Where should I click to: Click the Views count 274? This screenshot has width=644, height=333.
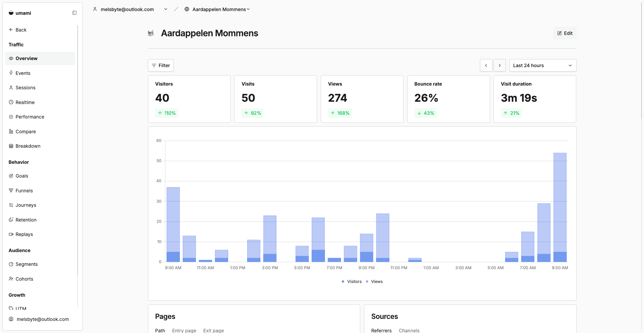click(337, 98)
